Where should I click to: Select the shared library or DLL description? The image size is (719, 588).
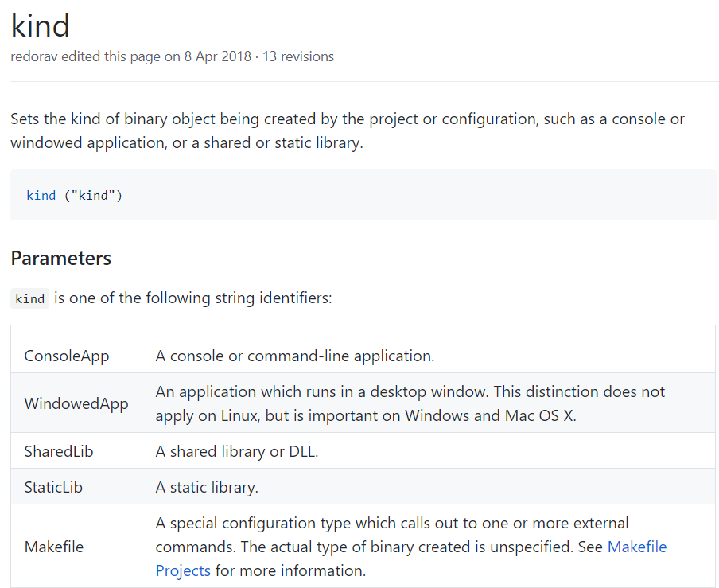click(243, 451)
